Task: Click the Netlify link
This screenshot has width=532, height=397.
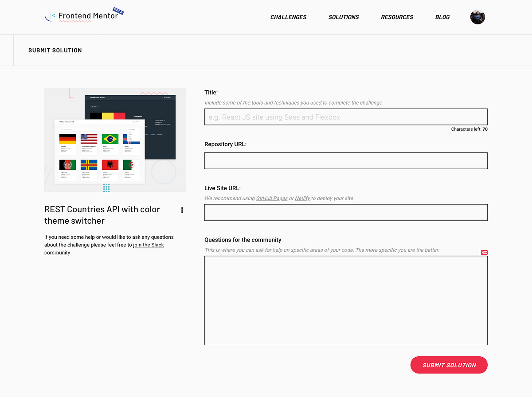Action: pyautogui.click(x=302, y=198)
